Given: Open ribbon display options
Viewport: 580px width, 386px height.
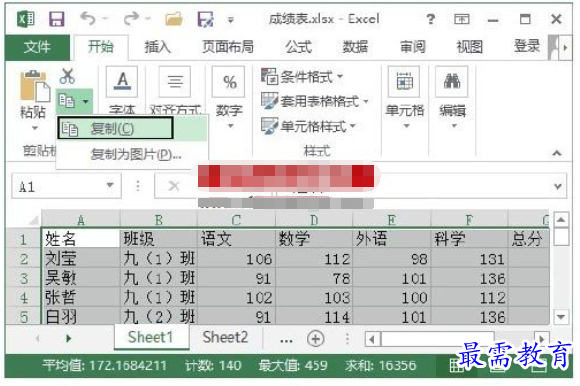Looking at the screenshot, I should click(462, 19).
